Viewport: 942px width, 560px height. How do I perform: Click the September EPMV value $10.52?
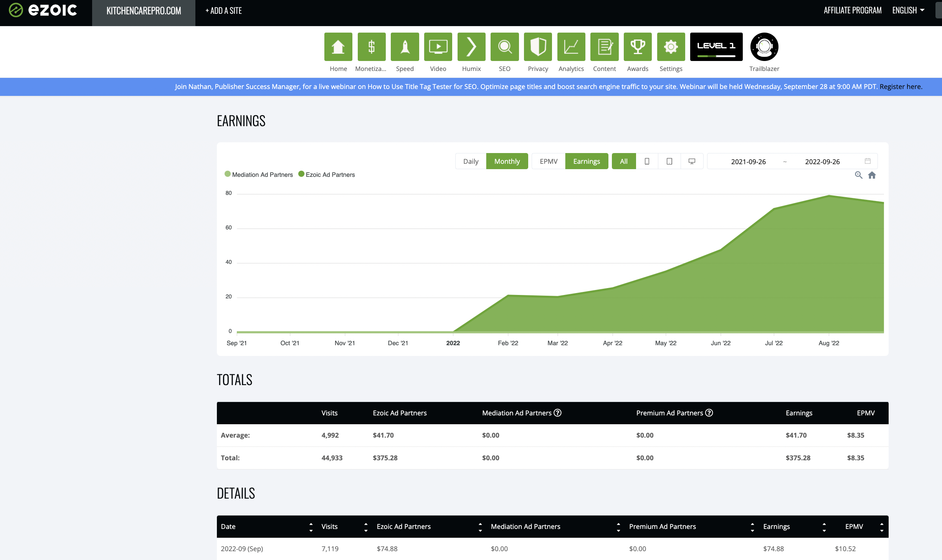click(x=845, y=548)
